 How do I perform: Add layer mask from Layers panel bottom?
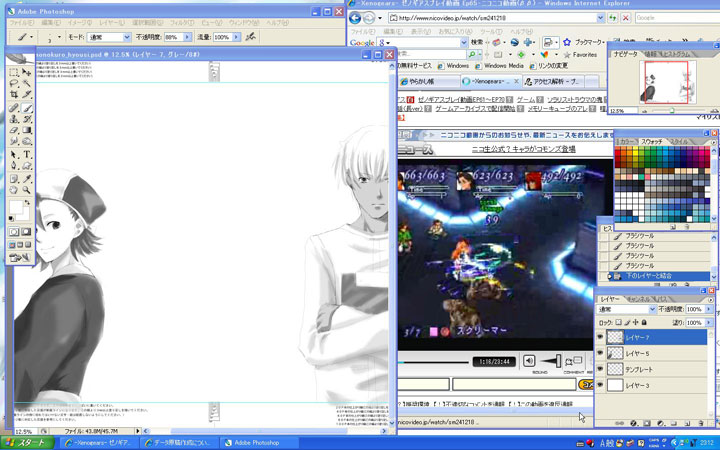pos(647,423)
